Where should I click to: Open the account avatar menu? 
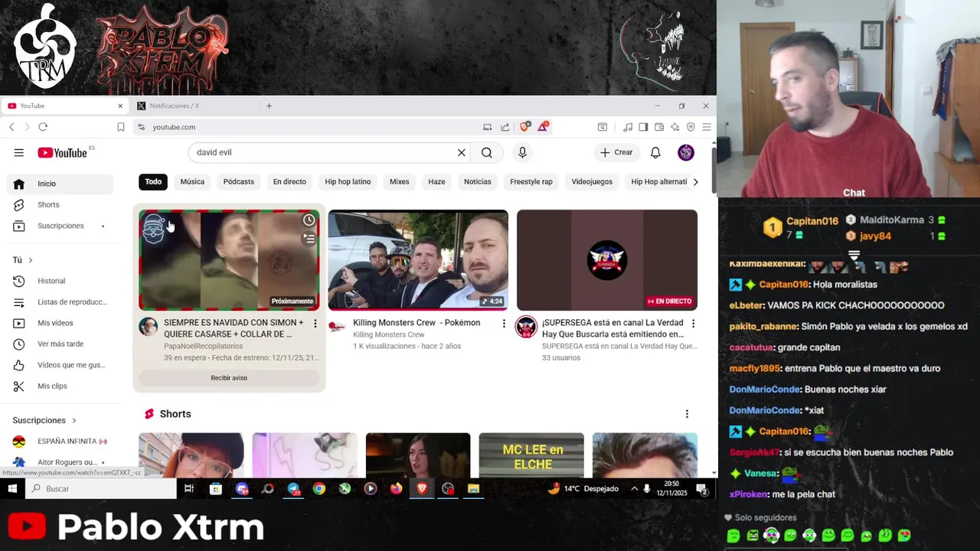[x=686, y=152]
